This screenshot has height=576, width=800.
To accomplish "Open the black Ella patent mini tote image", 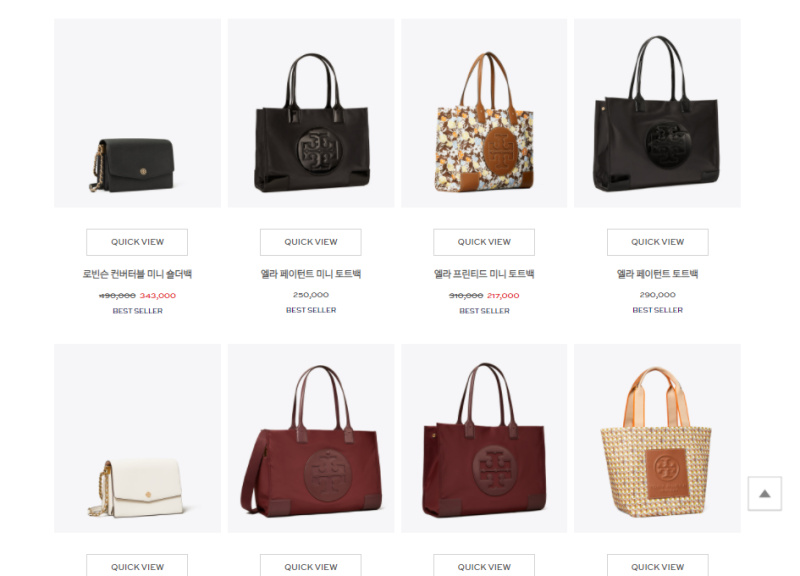I will point(311,113).
